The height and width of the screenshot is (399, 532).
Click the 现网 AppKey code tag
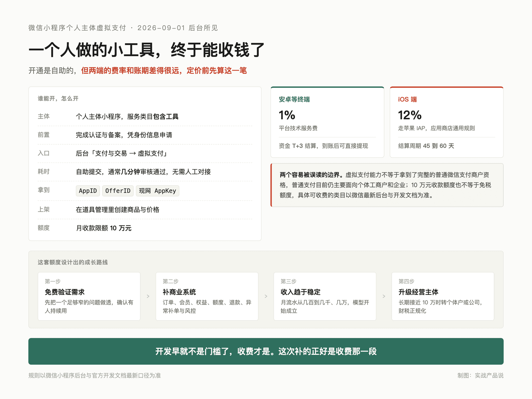tap(158, 191)
